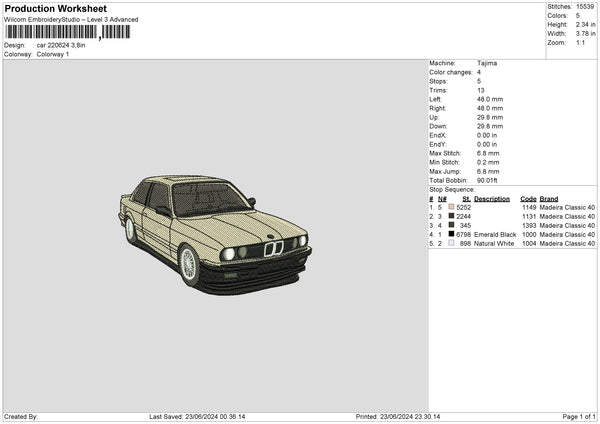The image size is (600, 424).
Task: Click the Description column header
Action: pyautogui.click(x=491, y=198)
